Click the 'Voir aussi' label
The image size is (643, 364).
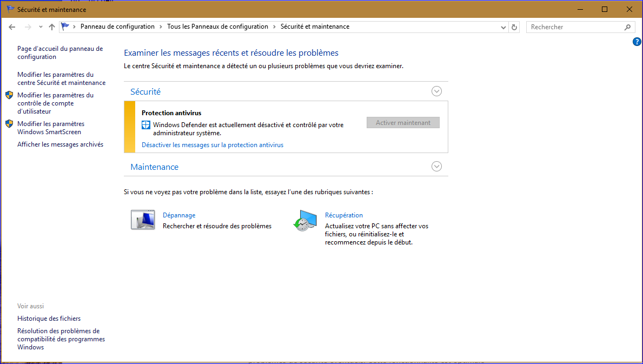(30, 306)
